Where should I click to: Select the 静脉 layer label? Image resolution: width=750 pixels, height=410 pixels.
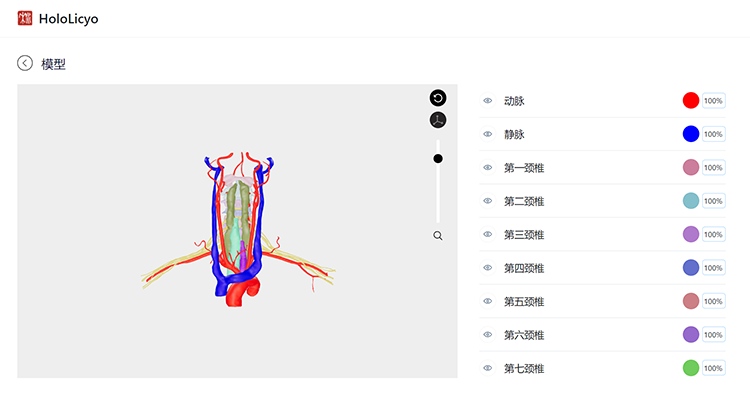coord(514,134)
